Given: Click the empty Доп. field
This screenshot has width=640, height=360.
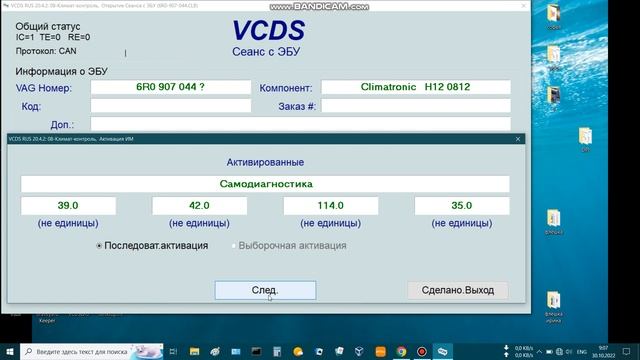Looking at the screenshot, I should pyautogui.click(x=300, y=124).
